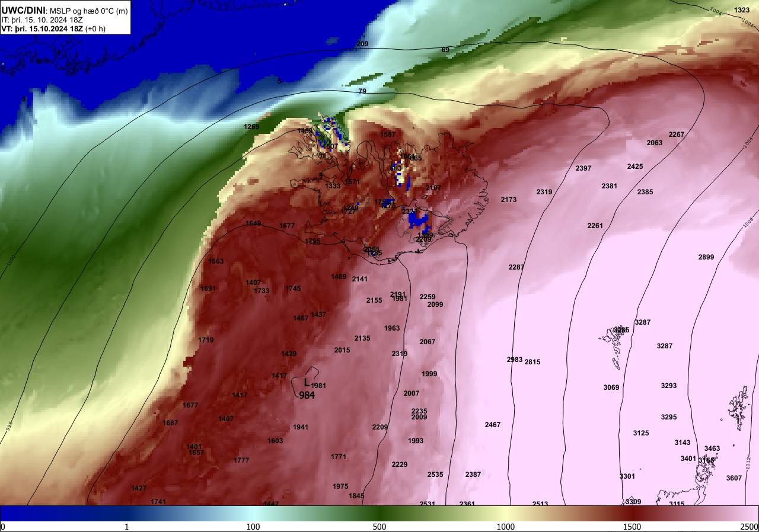The width and height of the screenshot is (759, 532).
Task: Click the map value 2425
Action: [635, 166]
